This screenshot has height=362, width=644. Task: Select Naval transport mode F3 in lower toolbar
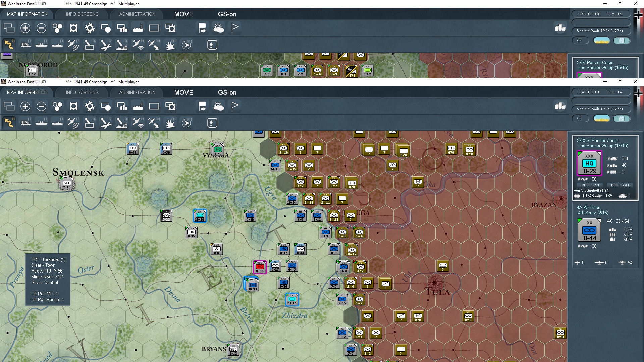coord(41,123)
